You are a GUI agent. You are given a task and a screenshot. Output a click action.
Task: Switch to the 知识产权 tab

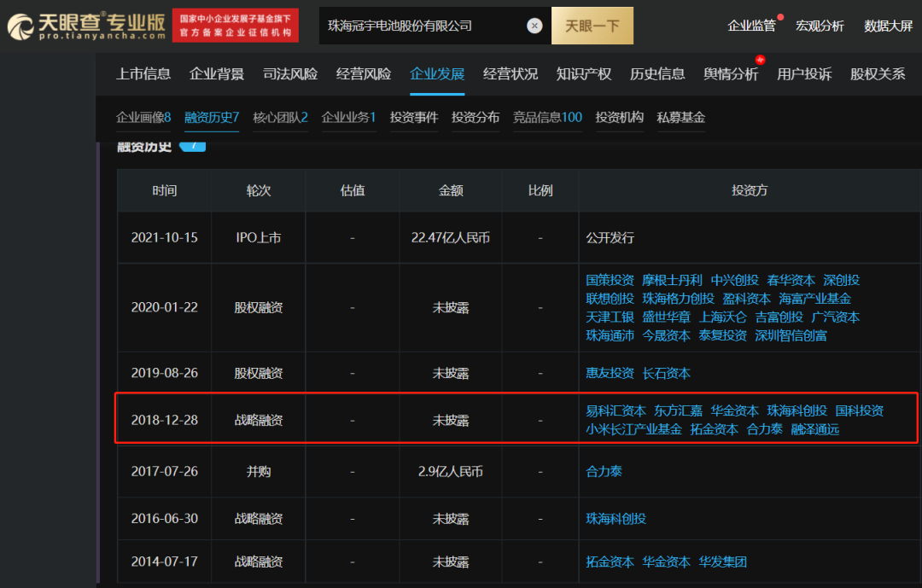click(584, 74)
